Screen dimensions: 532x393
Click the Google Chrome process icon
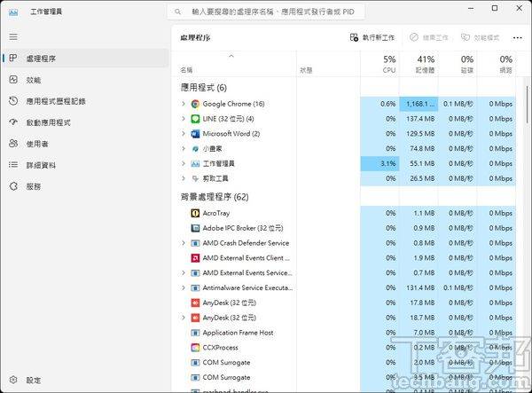(195, 104)
